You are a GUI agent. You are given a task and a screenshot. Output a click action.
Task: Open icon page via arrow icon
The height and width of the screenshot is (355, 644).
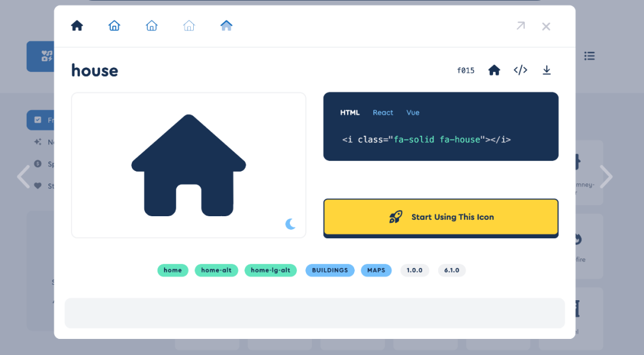(521, 26)
